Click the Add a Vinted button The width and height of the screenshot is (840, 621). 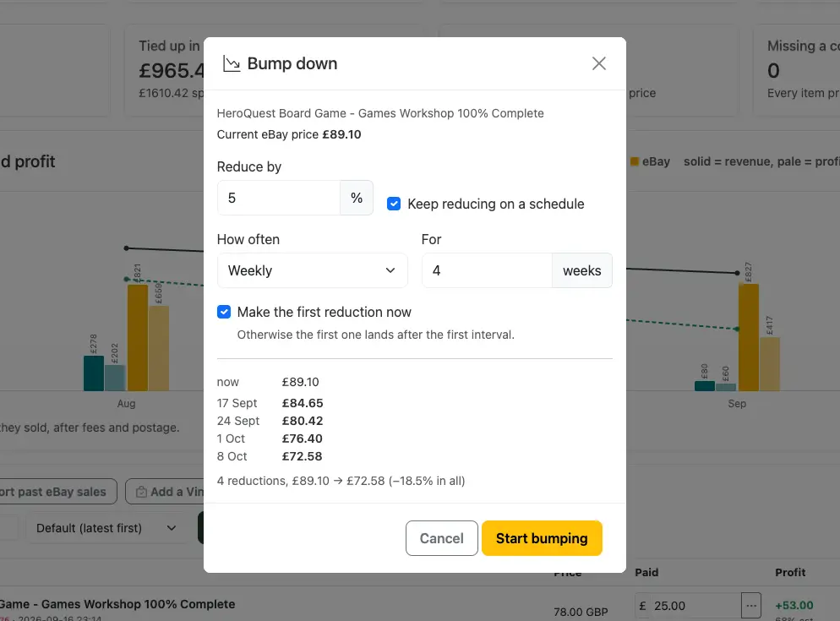[x=165, y=492]
